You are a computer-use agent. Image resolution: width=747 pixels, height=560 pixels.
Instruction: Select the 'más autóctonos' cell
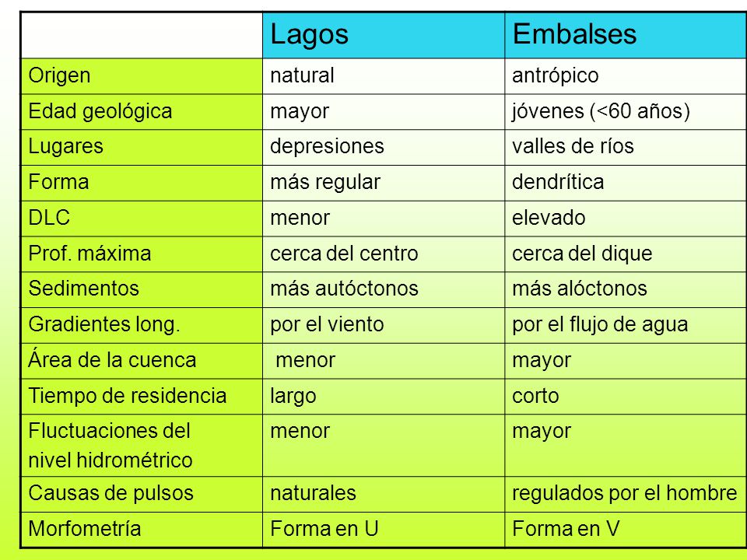pyautogui.click(x=384, y=289)
